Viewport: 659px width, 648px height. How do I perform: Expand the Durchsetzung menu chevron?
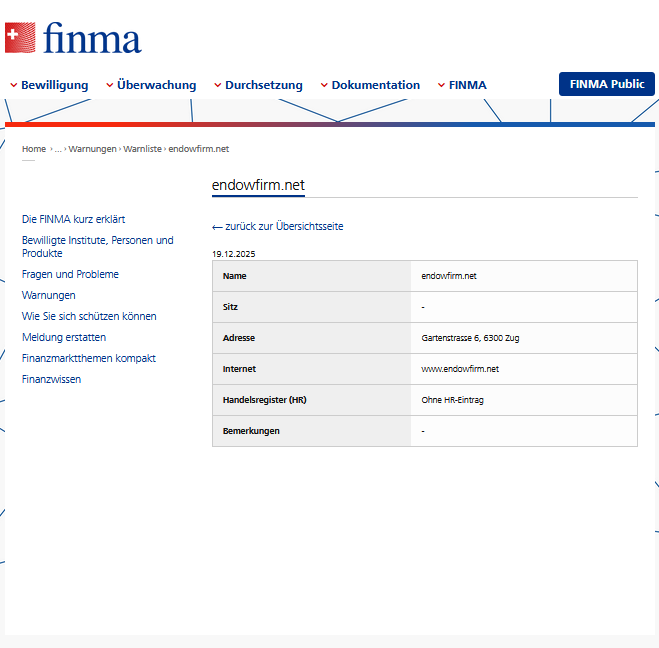pos(217,85)
